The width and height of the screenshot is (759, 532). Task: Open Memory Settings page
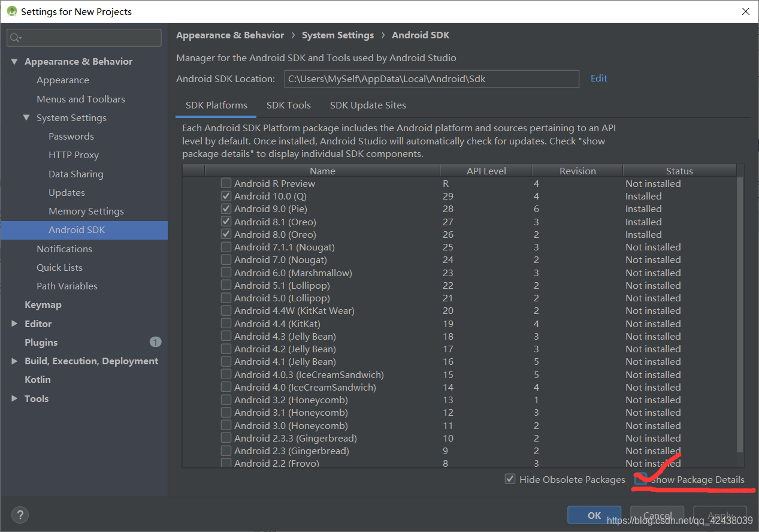[86, 211]
